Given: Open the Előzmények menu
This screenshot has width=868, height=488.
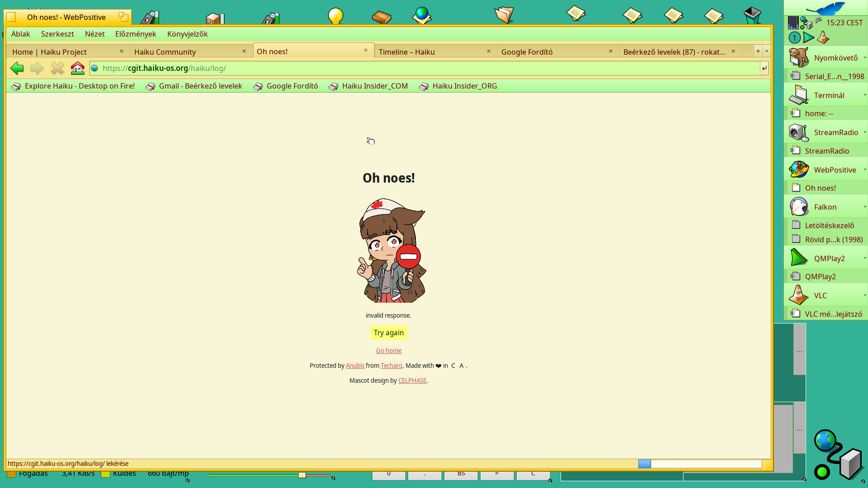Looking at the screenshot, I should coord(136,34).
